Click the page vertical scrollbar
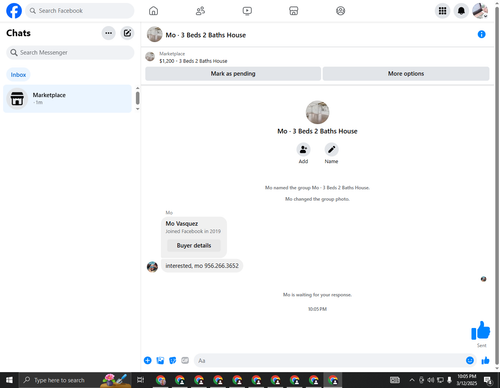Viewport: 500px width, 388px height. point(497,185)
